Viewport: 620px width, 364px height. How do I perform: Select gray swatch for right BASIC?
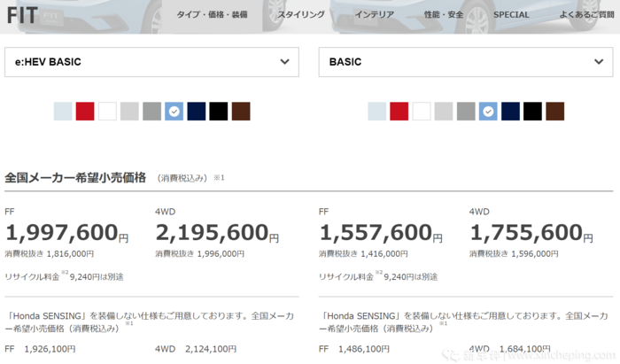tap(466, 111)
